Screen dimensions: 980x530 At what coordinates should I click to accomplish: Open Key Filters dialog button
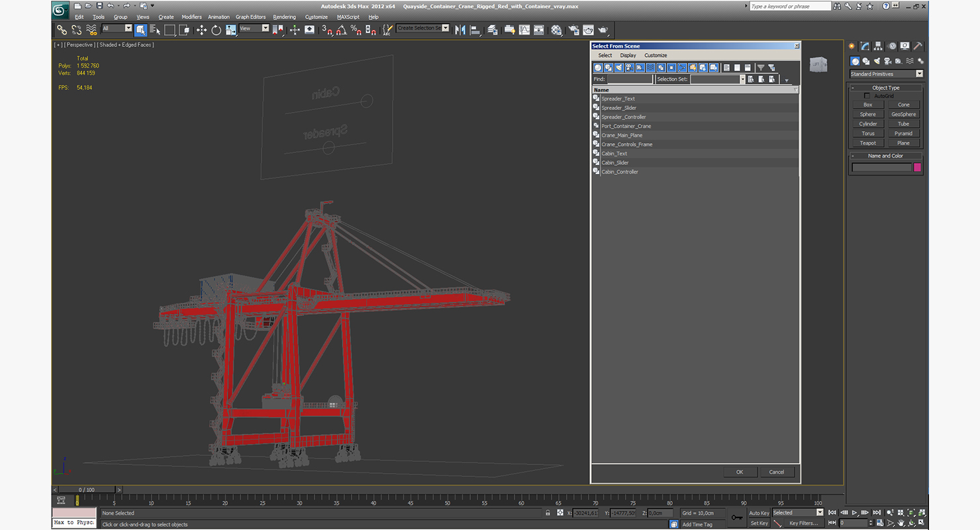(x=803, y=523)
